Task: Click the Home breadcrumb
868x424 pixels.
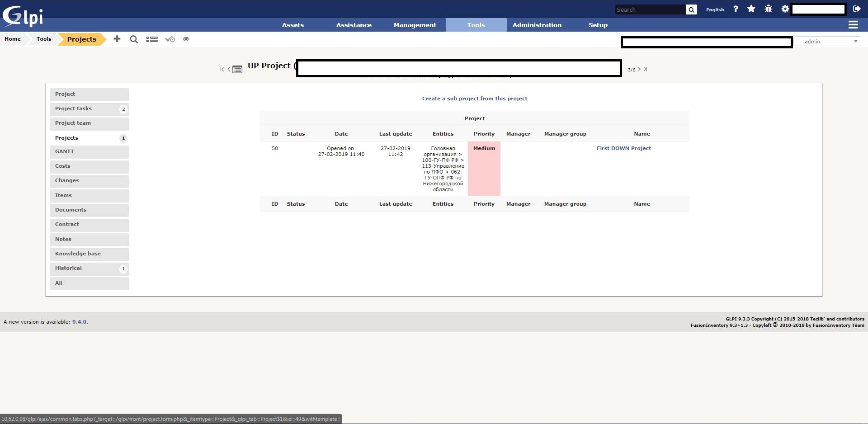Action: [13, 39]
